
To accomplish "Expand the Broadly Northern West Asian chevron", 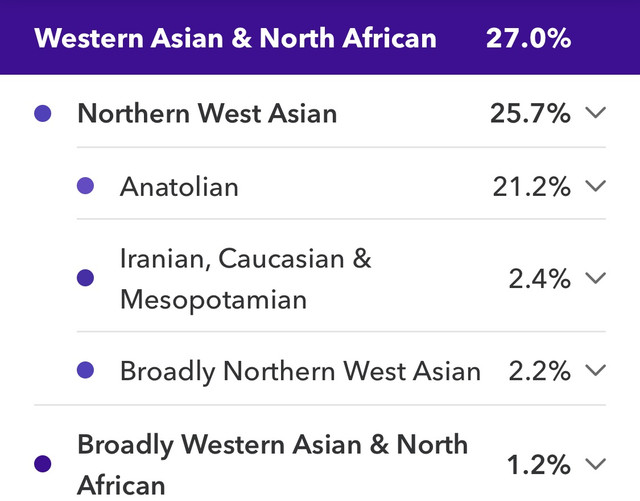I will (596, 370).
